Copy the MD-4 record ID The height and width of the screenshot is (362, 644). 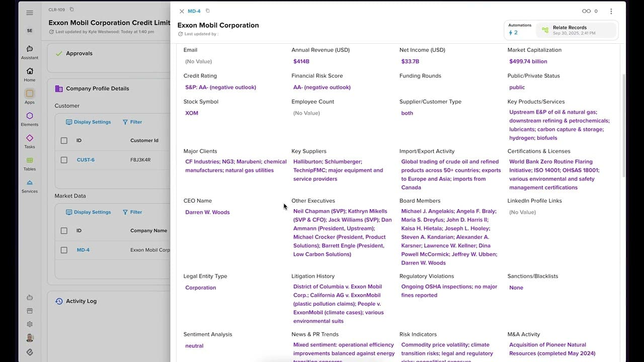pos(208,11)
